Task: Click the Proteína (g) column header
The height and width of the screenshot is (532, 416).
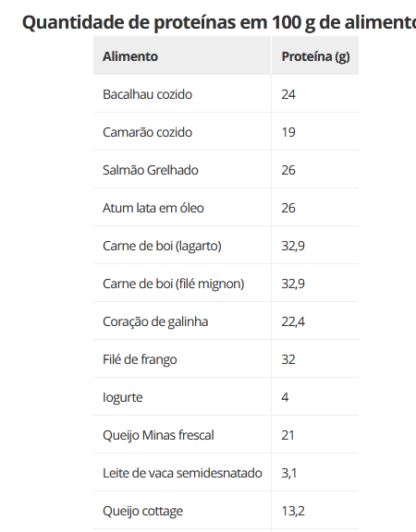Action: coord(315,56)
